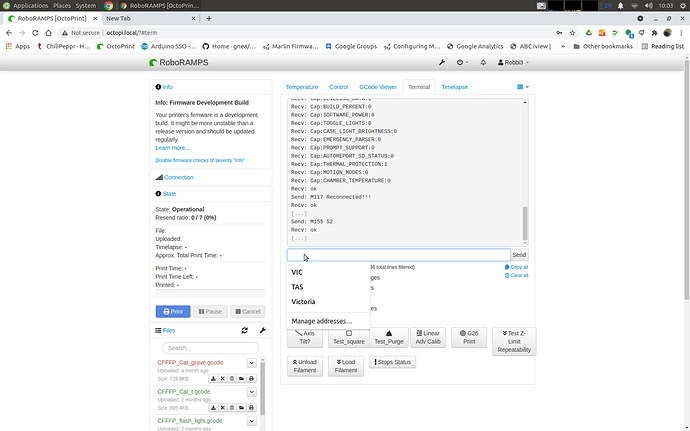Screen dimensions: 690x431
Task: Start the G26 Print command
Action: point(469,337)
